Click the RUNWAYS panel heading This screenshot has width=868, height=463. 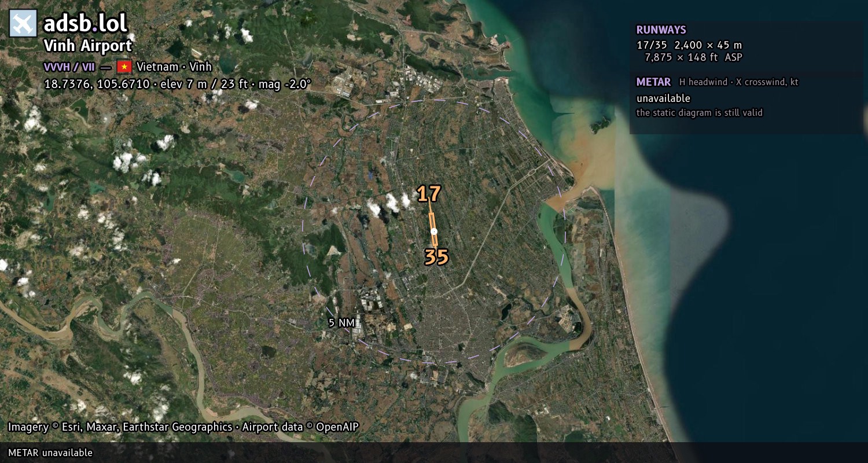coord(661,30)
